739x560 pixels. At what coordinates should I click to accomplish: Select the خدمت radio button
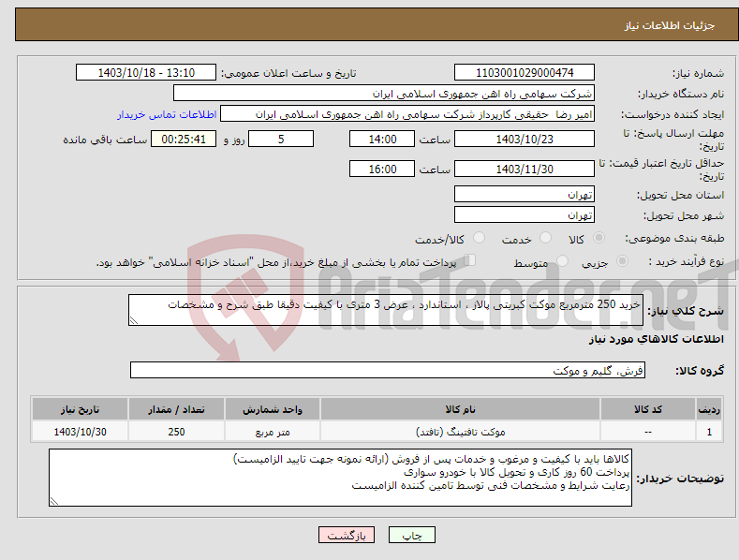tap(545, 238)
